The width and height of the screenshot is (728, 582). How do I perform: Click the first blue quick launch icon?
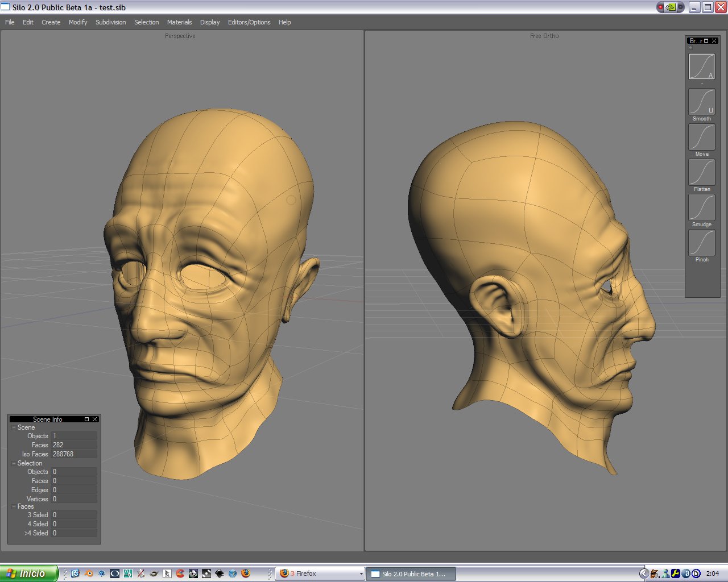[x=75, y=573]
